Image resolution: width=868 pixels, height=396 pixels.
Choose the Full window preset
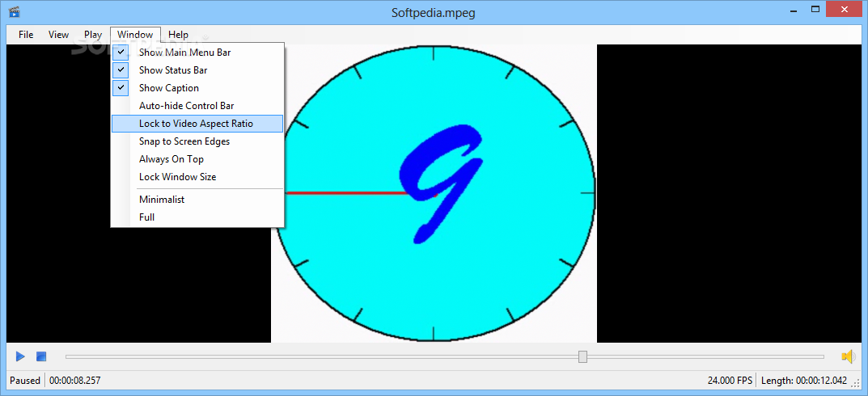point(197,217)
